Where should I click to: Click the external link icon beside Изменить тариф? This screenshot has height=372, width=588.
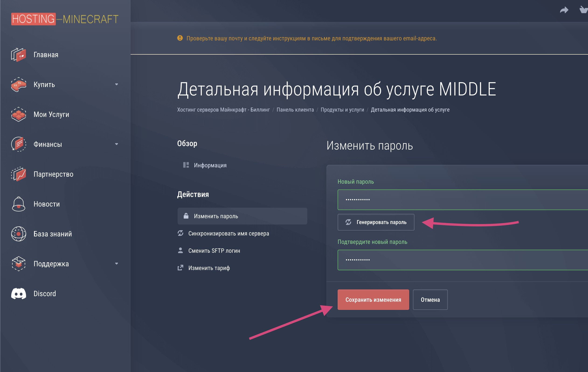tap(180, 268)
